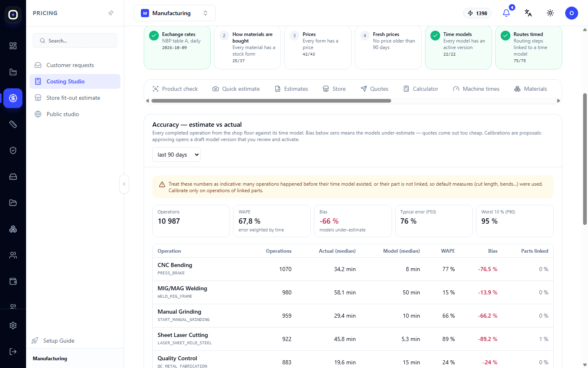This screenshot has width=588, height=368.
Task: Click the tabs horizontal scrollbar
Action: 271,101
